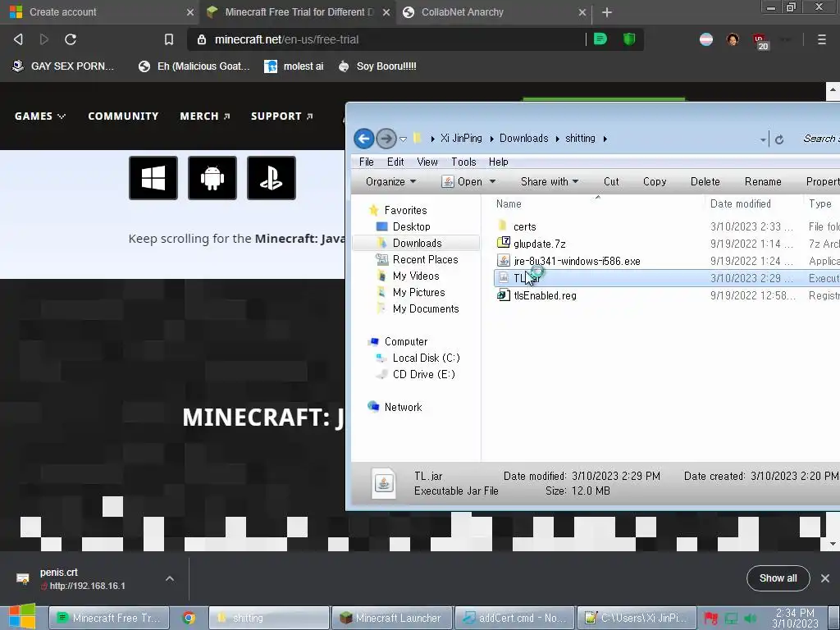Click the site lock icon in address bar
This screenshot has height=630, width=840.
pos(202,39)
